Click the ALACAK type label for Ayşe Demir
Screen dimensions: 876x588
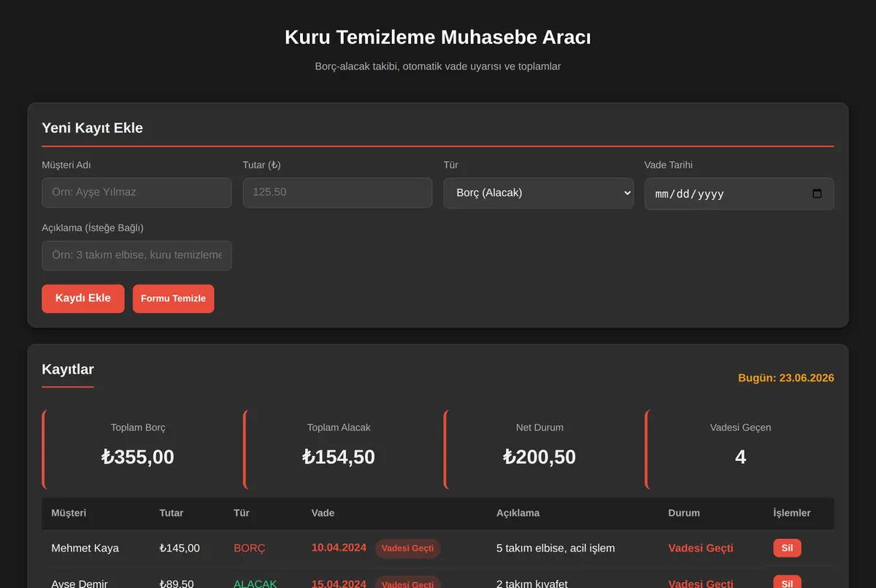(255, 584)
